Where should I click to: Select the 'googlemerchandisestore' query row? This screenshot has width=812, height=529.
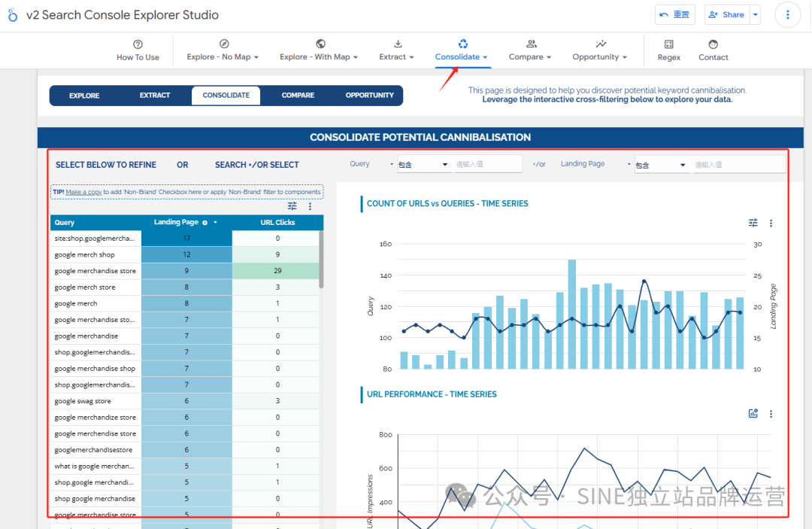click(186, 450)
